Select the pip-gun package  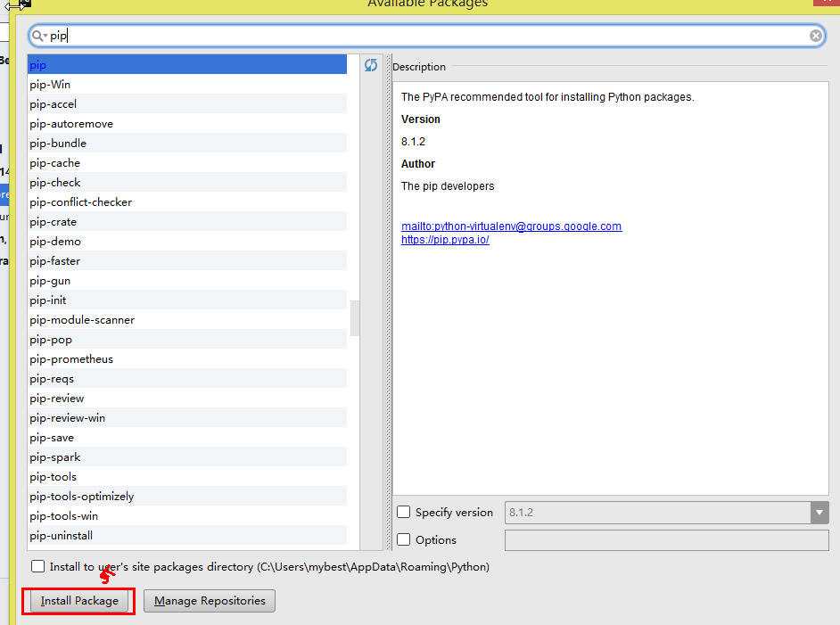[x=187, y=281]
